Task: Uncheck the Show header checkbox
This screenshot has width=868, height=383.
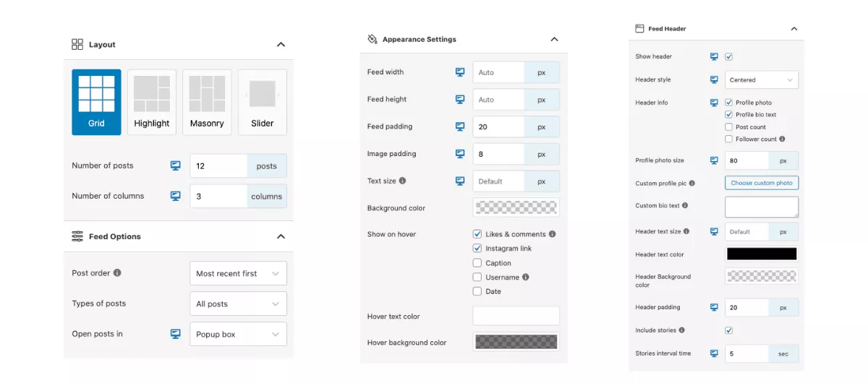Action: click(x=729, y=56)
